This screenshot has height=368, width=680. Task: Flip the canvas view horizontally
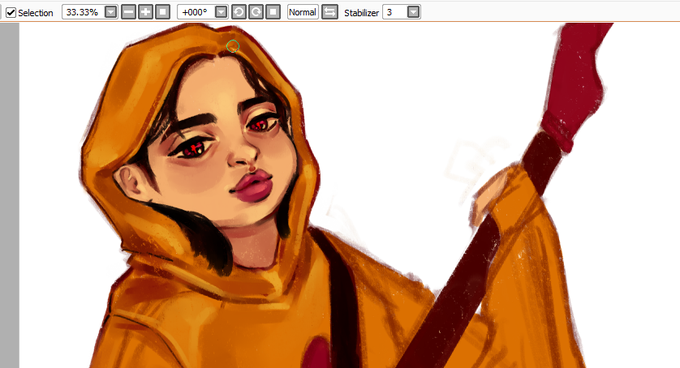point(330,12)
